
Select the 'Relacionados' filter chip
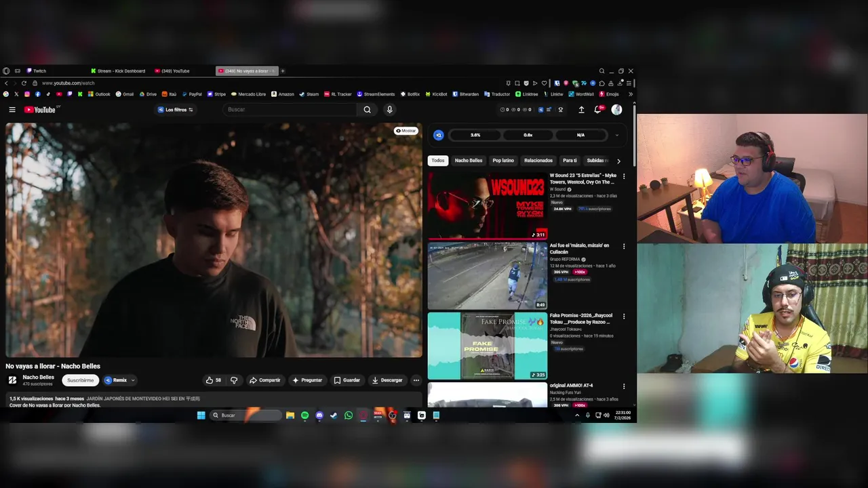(538, 161)
